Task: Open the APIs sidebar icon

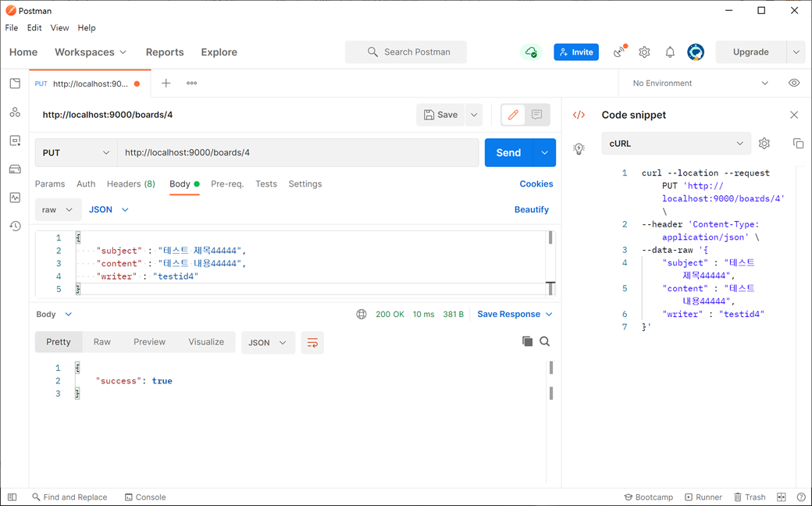Action: click(x=15, y=112)
